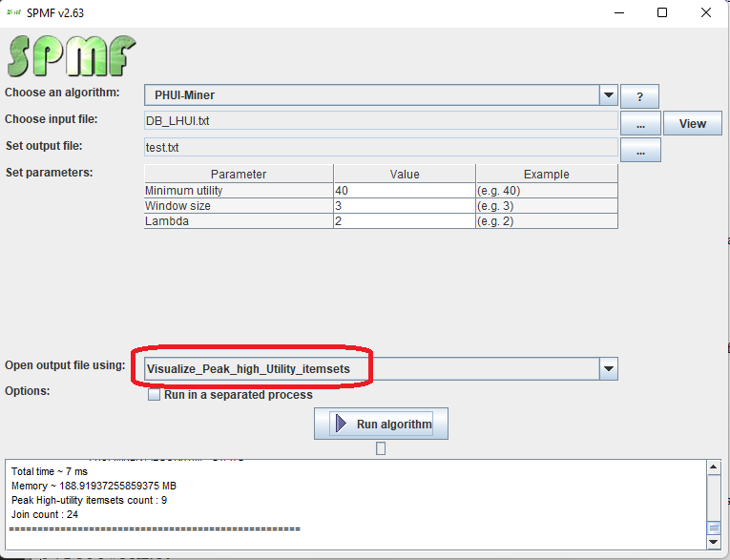The width and height of the screenshot is (730, 560).
Task: Click the SPMF title bar app icon
Action: tap(14, 12)
